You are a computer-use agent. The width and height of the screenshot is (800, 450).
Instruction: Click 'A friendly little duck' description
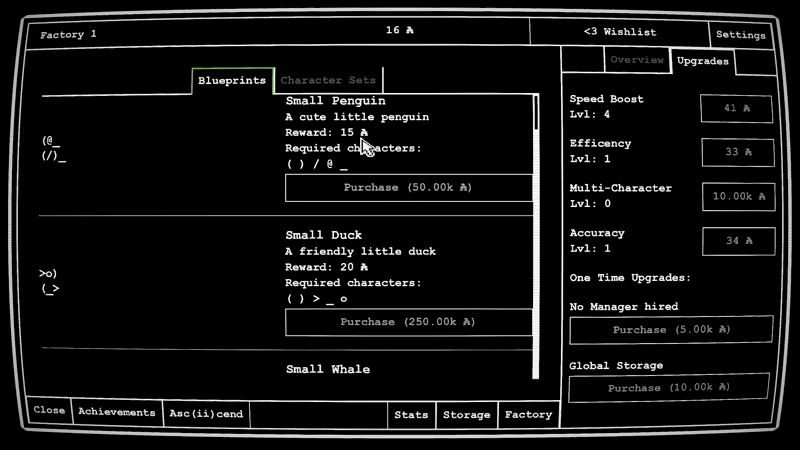[360, 252]
